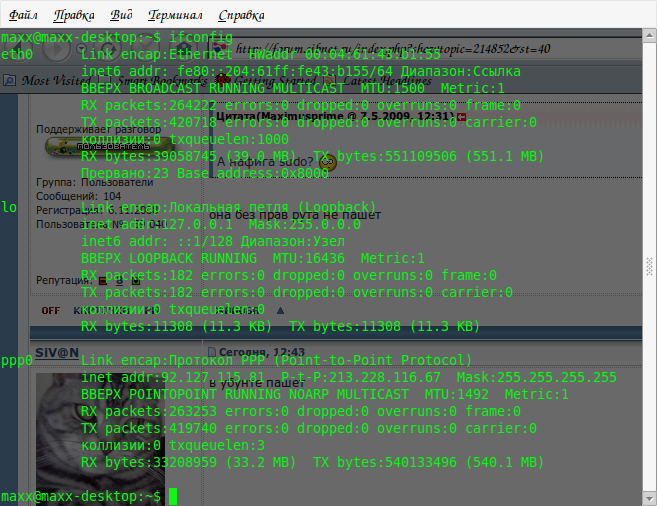Click the terminal scrollbar grip handle
Viewport: 657px width, 506px height.
[x=649, y=266]
